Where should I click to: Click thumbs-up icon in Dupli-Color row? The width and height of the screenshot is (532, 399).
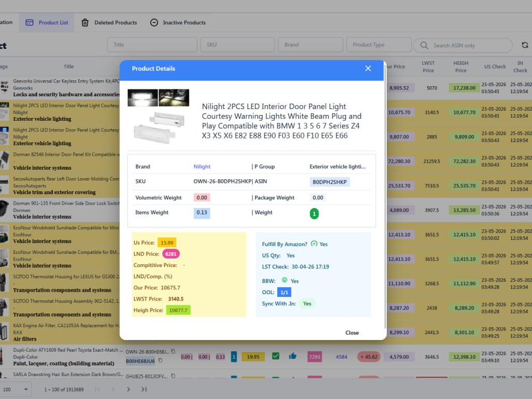click(x=293, y=356)
